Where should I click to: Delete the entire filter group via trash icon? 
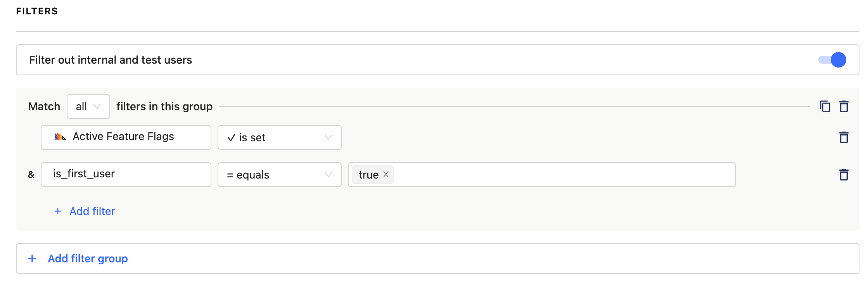point(844,106)
